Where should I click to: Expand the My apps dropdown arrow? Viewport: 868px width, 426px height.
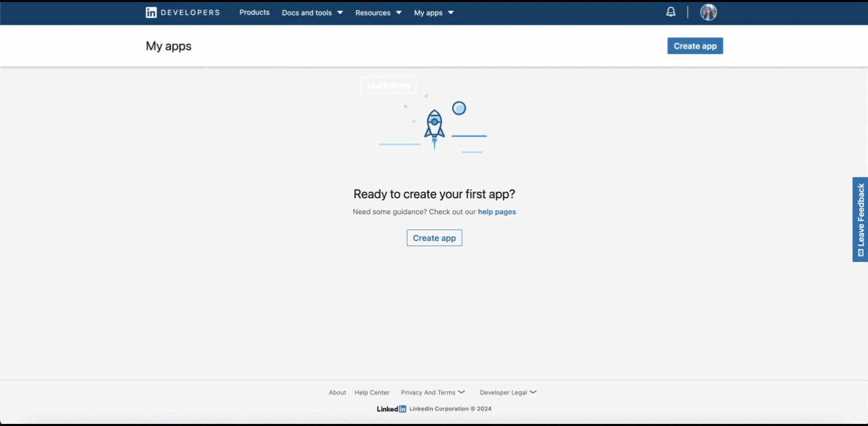pos(451,12)
